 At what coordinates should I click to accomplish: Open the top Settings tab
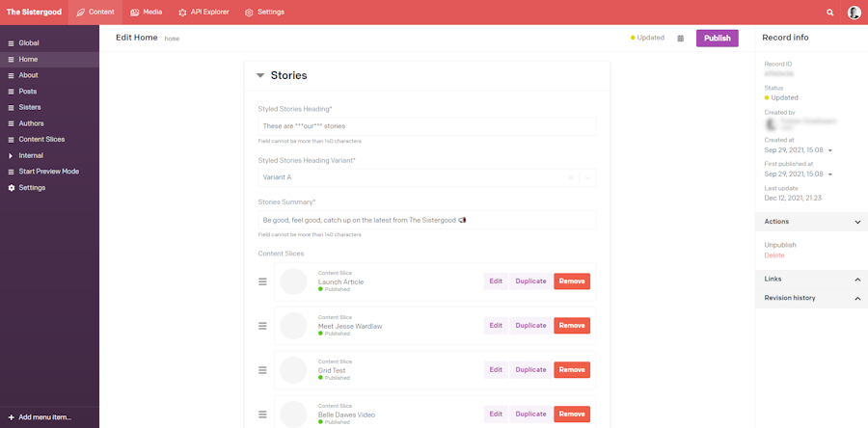pos(264,13)
